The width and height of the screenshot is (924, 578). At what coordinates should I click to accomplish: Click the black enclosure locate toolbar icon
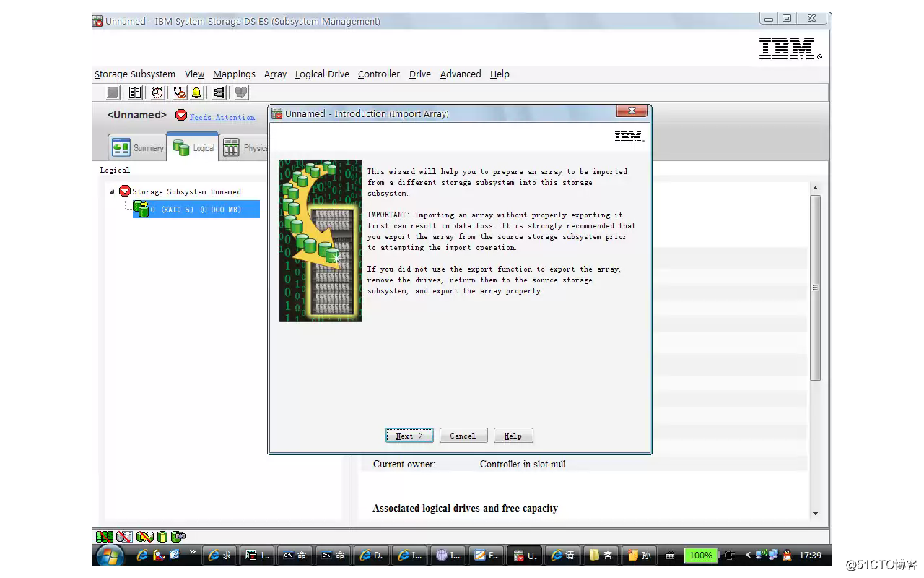(219, 92)
